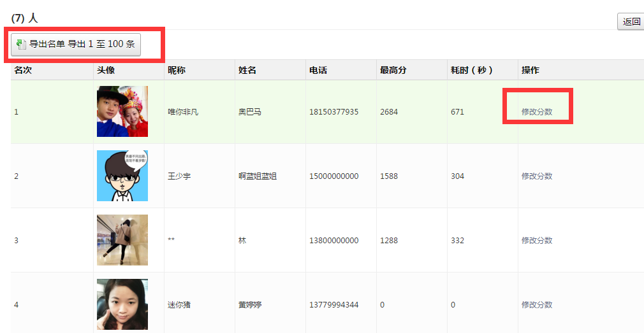The image size is (644, 333).
Task: View avatar image of rank 3 player
Action: [x=122, y=240]
